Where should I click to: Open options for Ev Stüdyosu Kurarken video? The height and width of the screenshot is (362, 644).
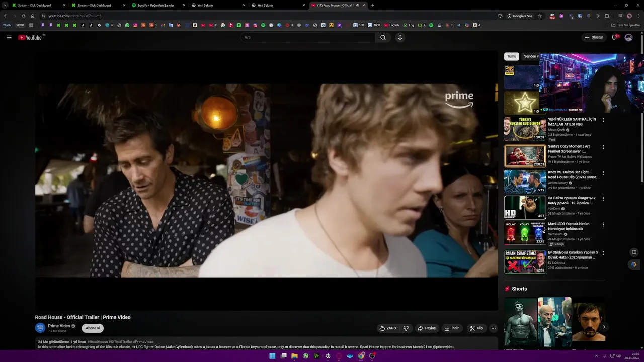603,253
